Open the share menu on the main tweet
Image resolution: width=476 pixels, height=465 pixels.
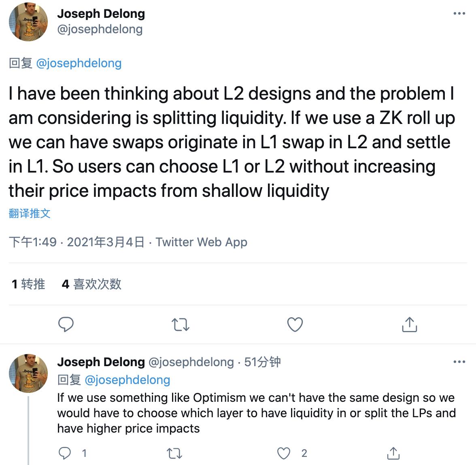(409, 324)
